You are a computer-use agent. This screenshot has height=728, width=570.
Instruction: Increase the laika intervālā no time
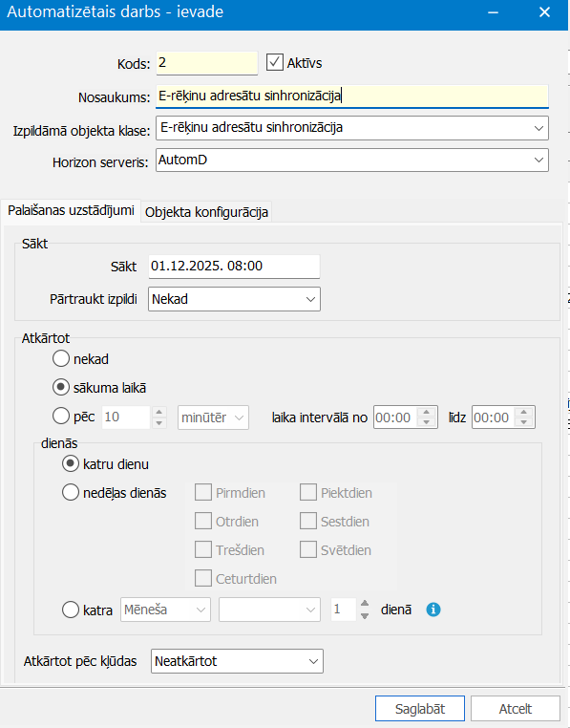(426, 412)
